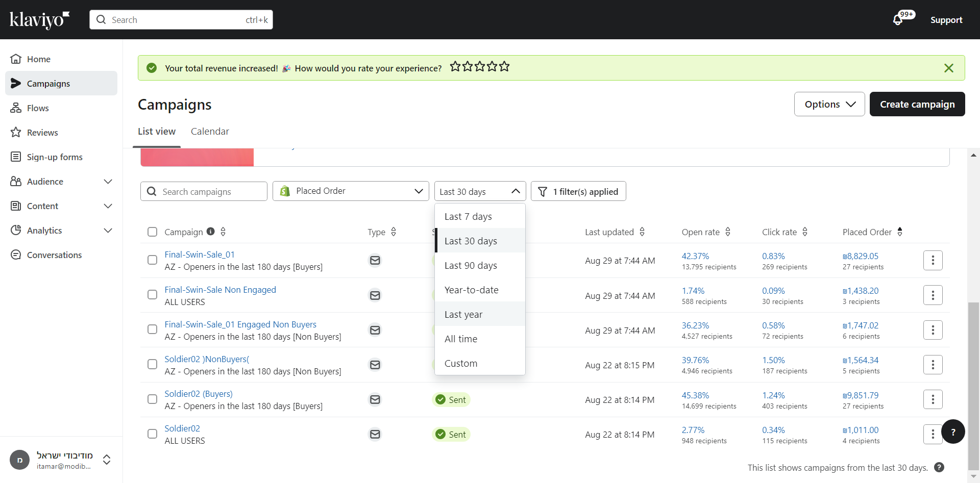Open the notifications bell icon

point(898,20)
